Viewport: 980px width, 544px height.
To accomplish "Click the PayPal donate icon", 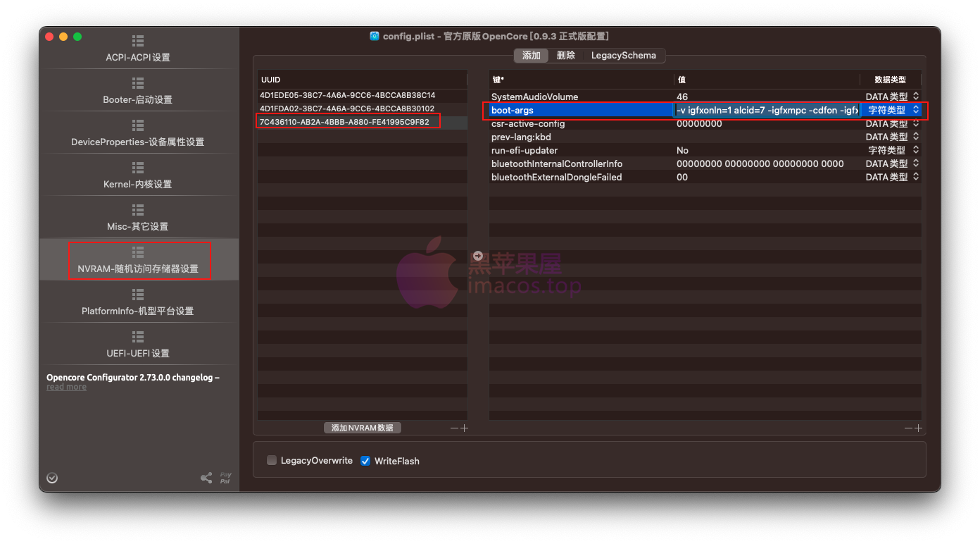I will point(225,478).
